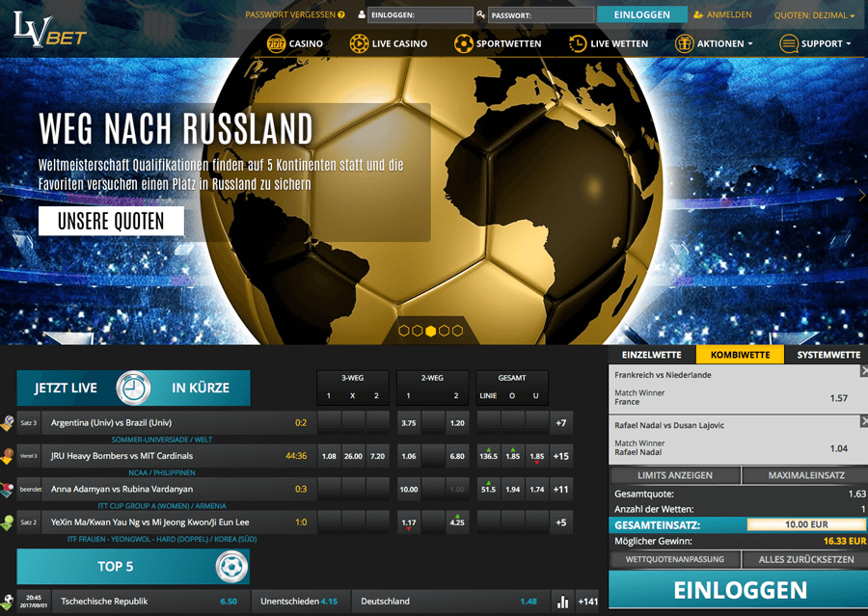
Task: Click the Casino slot machine icon
Action: point(276,43)
